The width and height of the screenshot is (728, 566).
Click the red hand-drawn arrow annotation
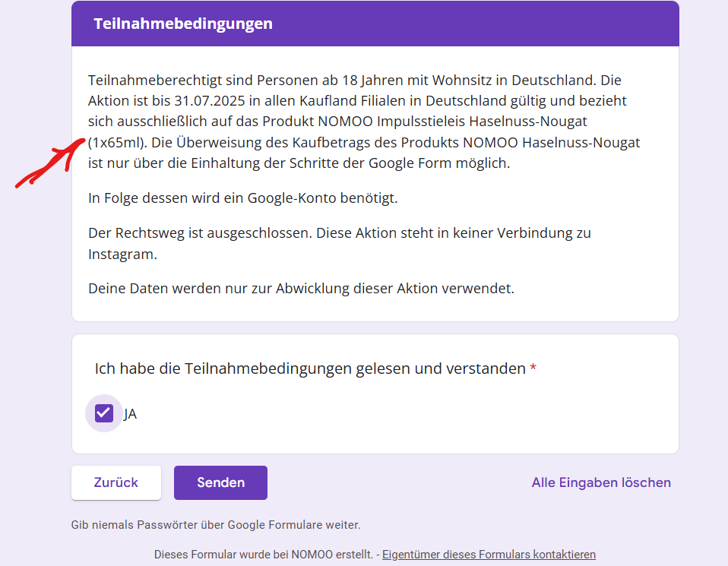(x=50, y=163)
